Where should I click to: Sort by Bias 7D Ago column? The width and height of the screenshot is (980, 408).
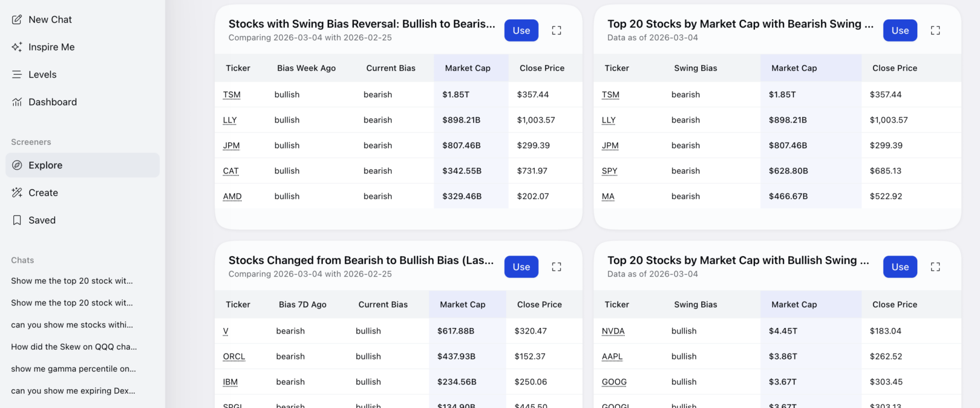pyautogui.click(x=303, y=304)
